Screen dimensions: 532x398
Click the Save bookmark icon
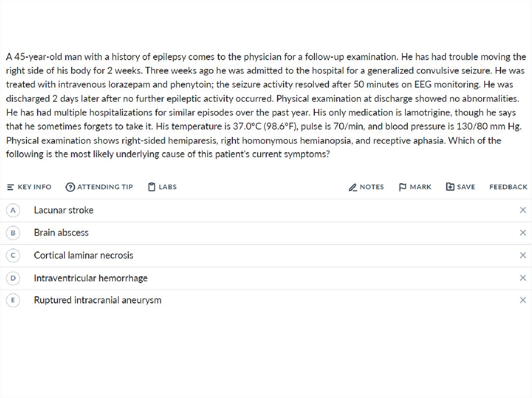coord(450,187)
